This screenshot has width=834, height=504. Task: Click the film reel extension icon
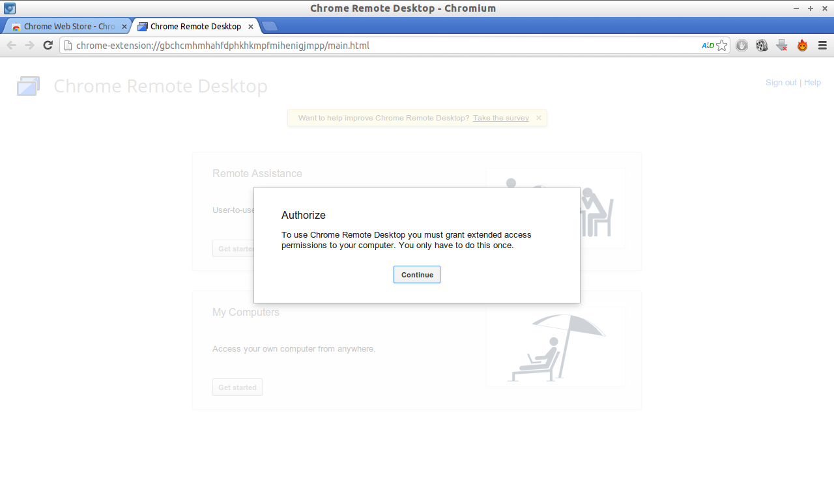(762, 46)
